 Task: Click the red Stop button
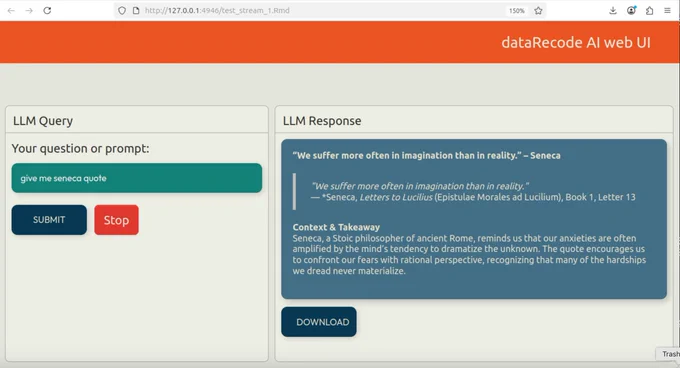point(116,220)
